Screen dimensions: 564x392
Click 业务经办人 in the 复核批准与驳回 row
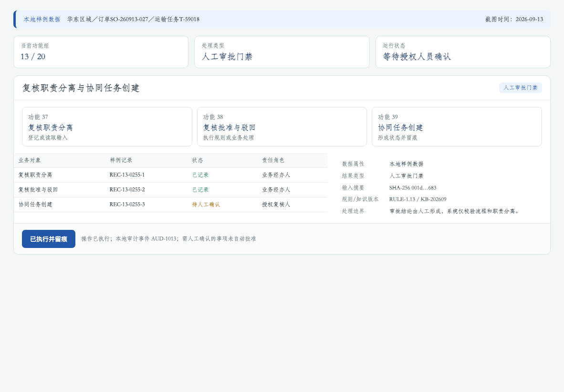point(276,190)
